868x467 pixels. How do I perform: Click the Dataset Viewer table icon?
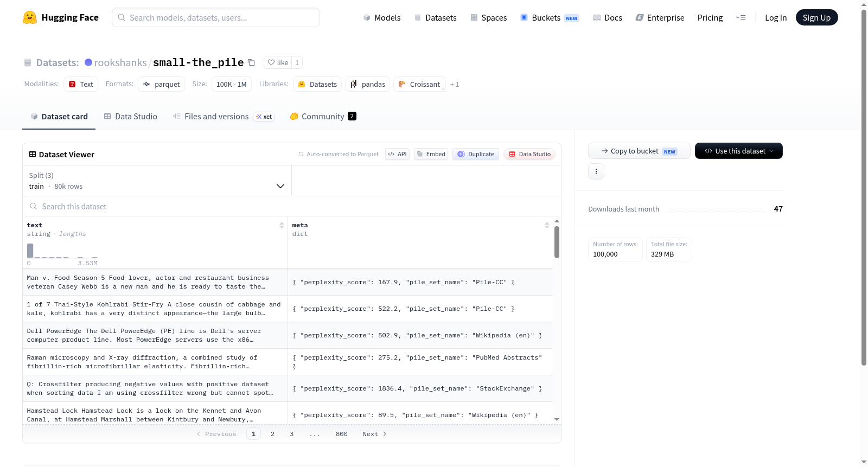click(x=33, y=154)
